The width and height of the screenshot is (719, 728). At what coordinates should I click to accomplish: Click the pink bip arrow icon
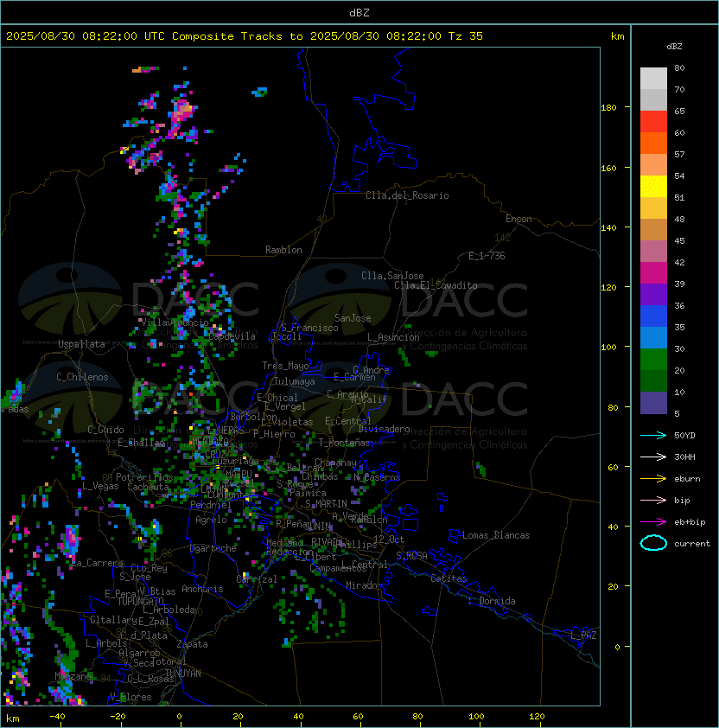tap(653, 500)
